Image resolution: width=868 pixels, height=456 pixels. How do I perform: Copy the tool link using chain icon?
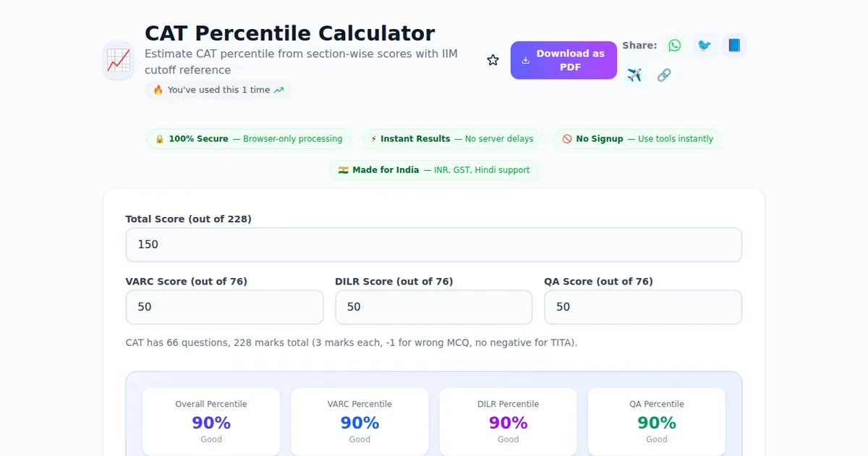664,75
